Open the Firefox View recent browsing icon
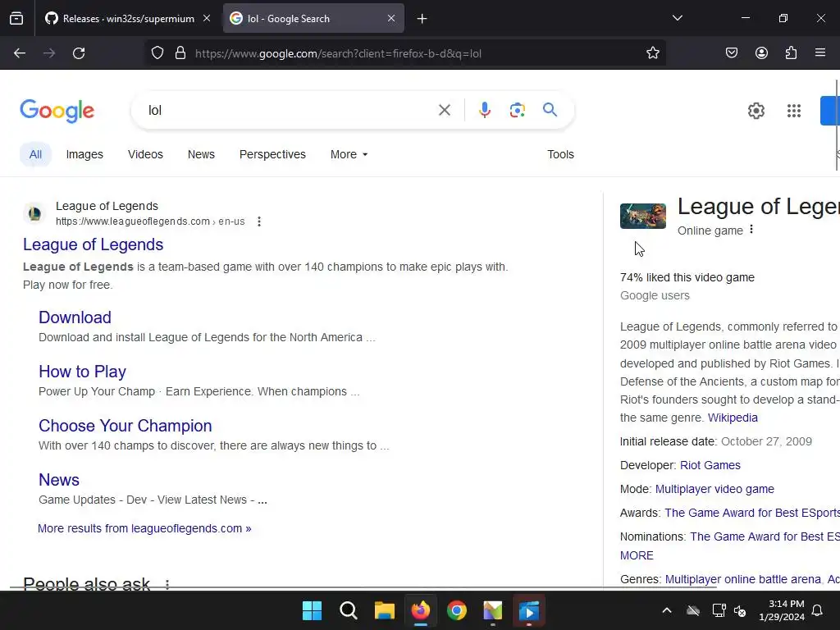The height and width of the screenshot is (630, 840). coord(16,19)
